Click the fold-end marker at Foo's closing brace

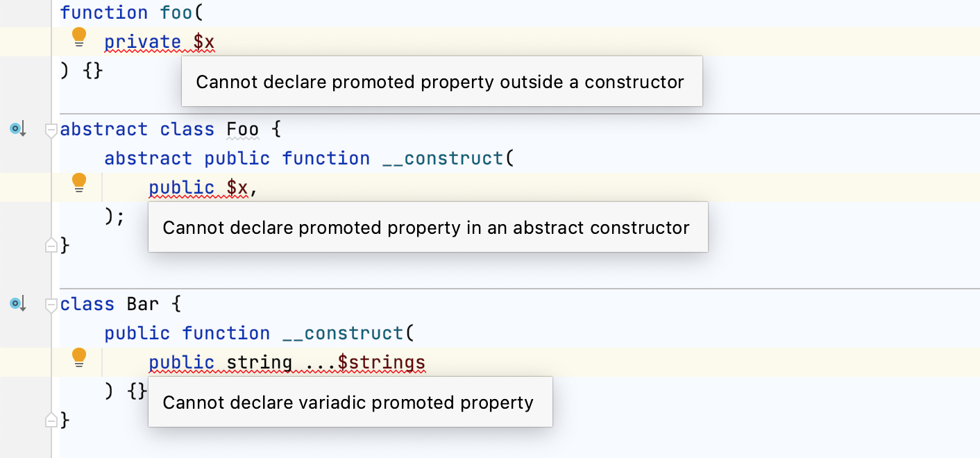(49, 246)
